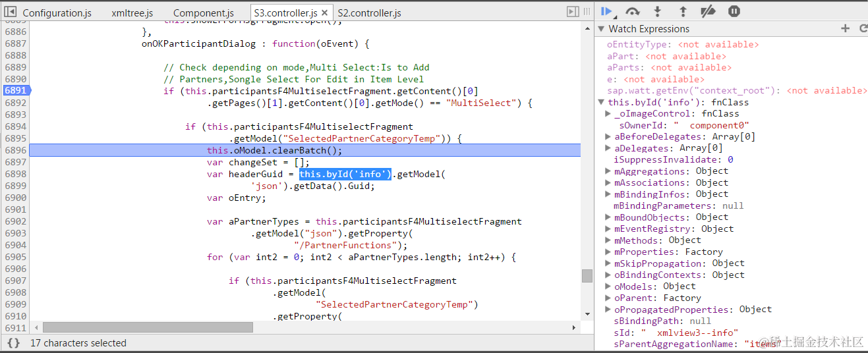This screenshot has height=353, width=868.
Task: Expand the mAggregations object
Action: pyautogui.click(x=609, y=171)
